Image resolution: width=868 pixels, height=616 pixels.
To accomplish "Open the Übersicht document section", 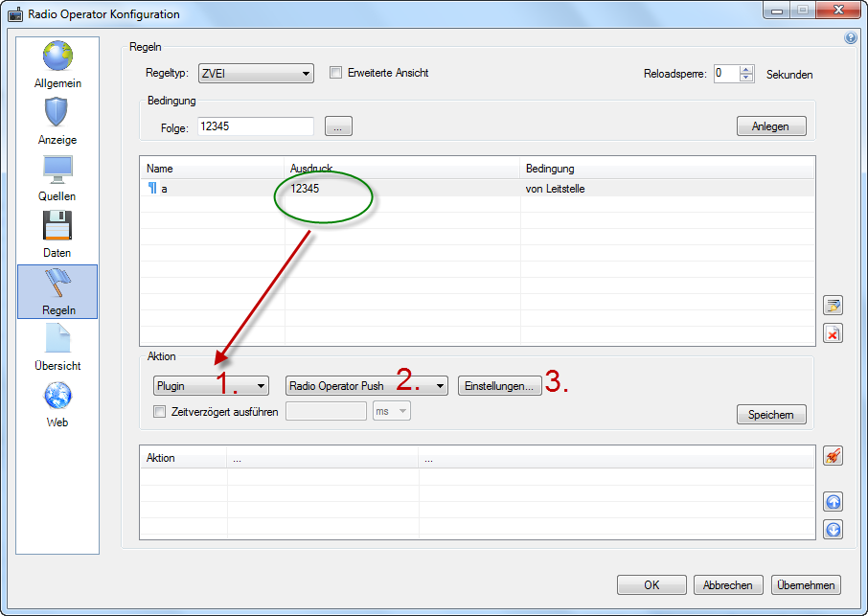I will tap(57, 348).
